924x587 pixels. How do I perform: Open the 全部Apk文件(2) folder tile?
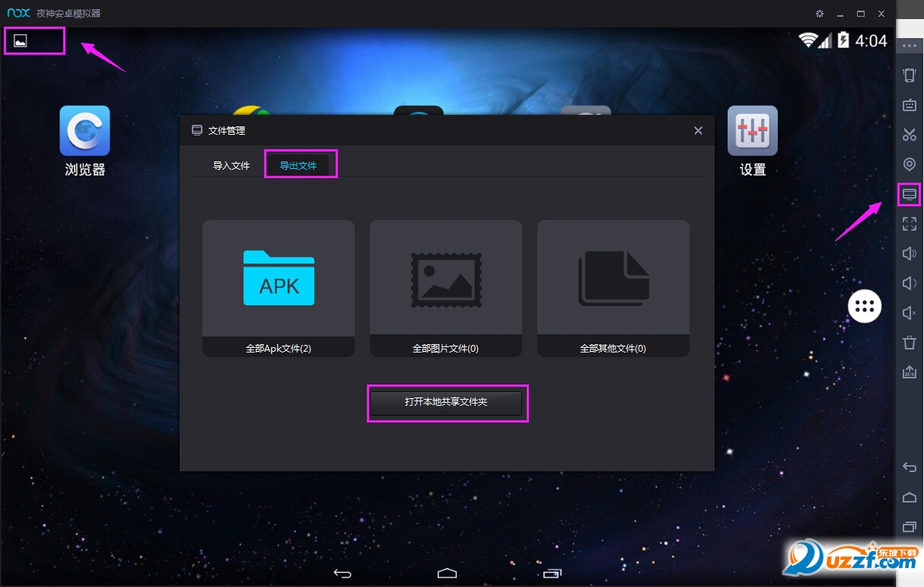pos(279,288)
